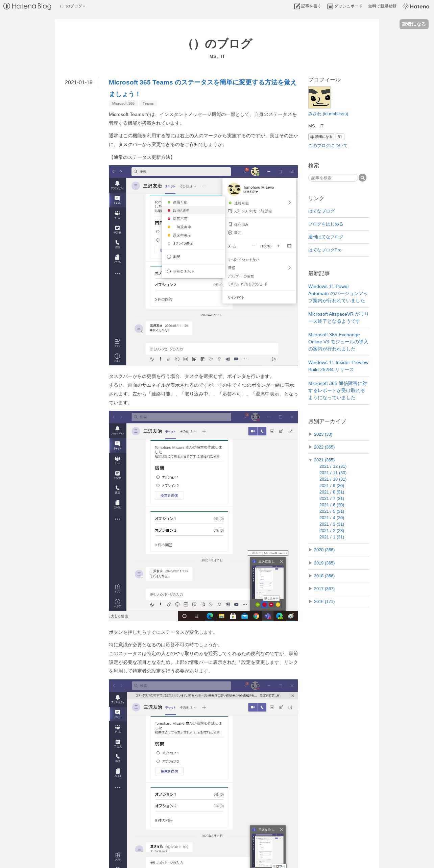The width and height of the screenshot is (434, 868).
Task: Open ダッシュボード from the top bar
Action: point(344,6)
